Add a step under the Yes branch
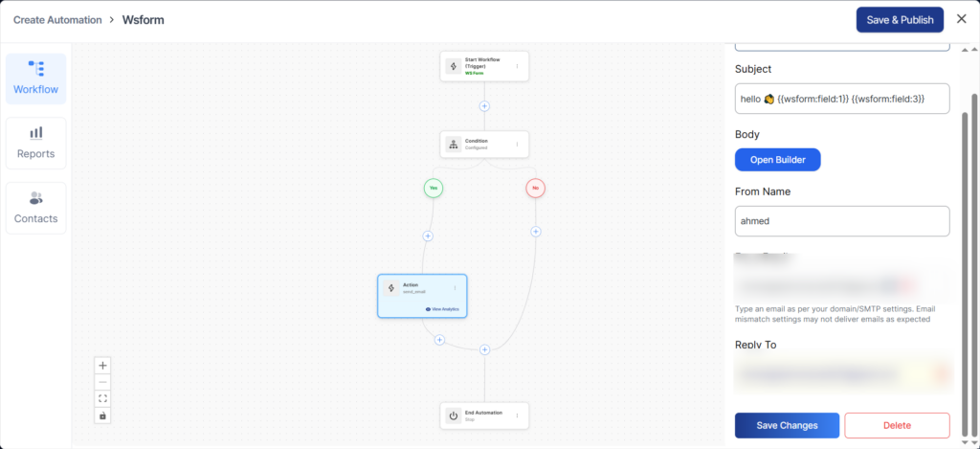Viewport: 980px width, 449px height. (x=428, y=236)
